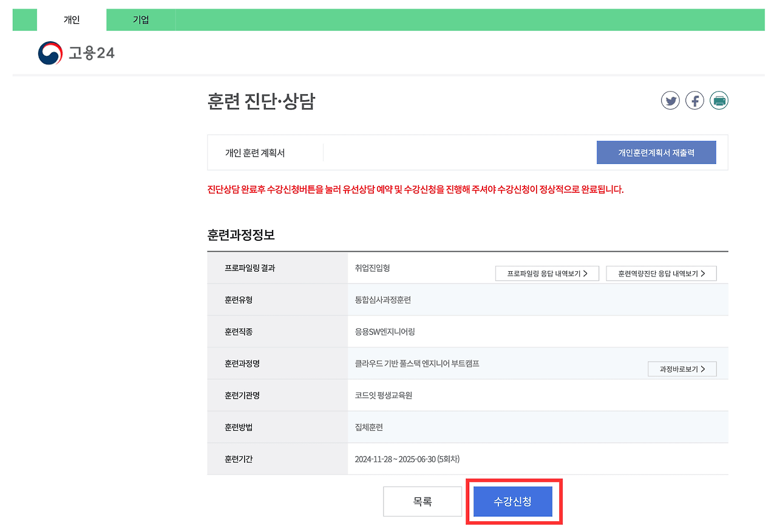Screen dimensions: 777x532
Task: Share this page via the Twitter icon
Action: click(670, 100)
